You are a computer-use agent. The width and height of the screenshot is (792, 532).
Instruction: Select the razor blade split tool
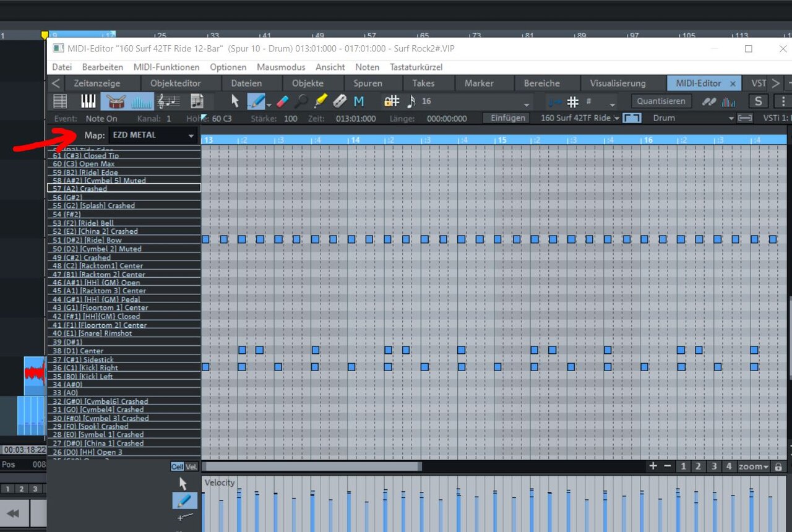tap(339, 101)
